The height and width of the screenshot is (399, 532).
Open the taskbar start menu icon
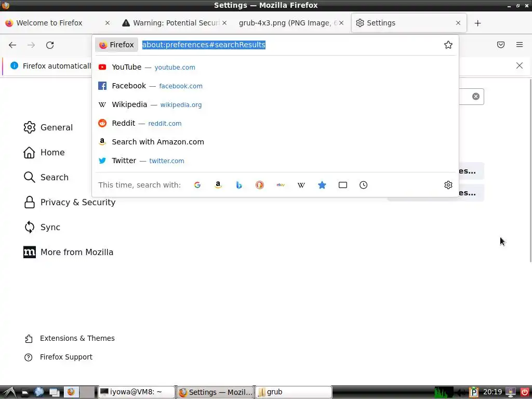pyautogui.click(x=8, y=392)
